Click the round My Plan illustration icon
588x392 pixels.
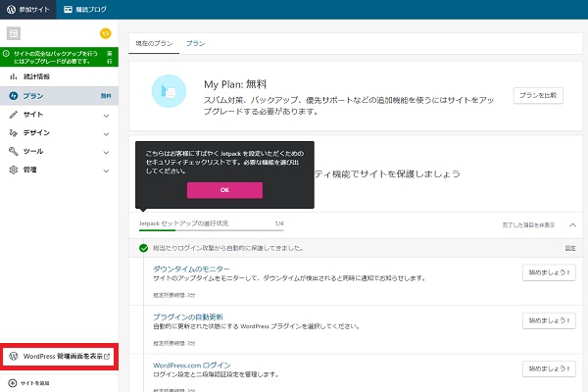point(169,91)
